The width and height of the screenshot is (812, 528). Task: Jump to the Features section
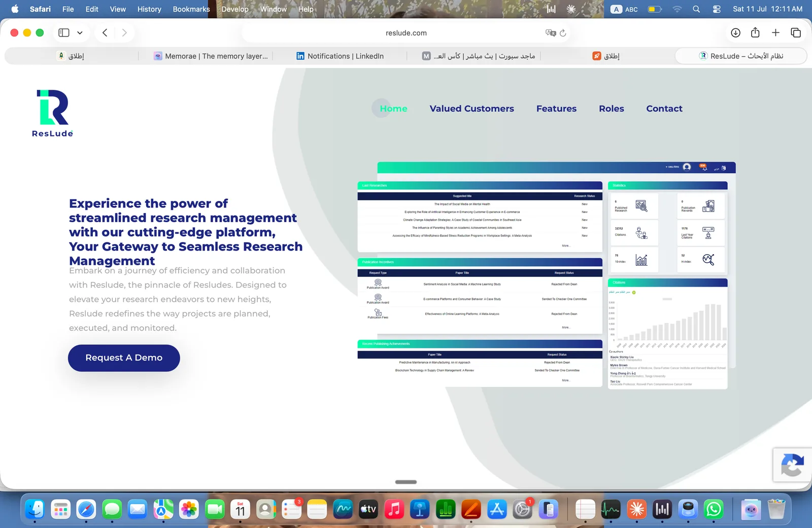[556, 109]
